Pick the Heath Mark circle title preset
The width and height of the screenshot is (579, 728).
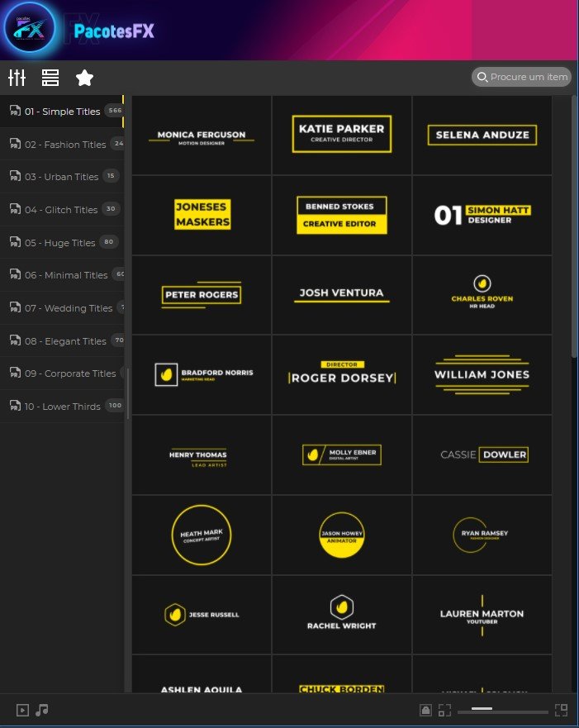tap(202, 535)
